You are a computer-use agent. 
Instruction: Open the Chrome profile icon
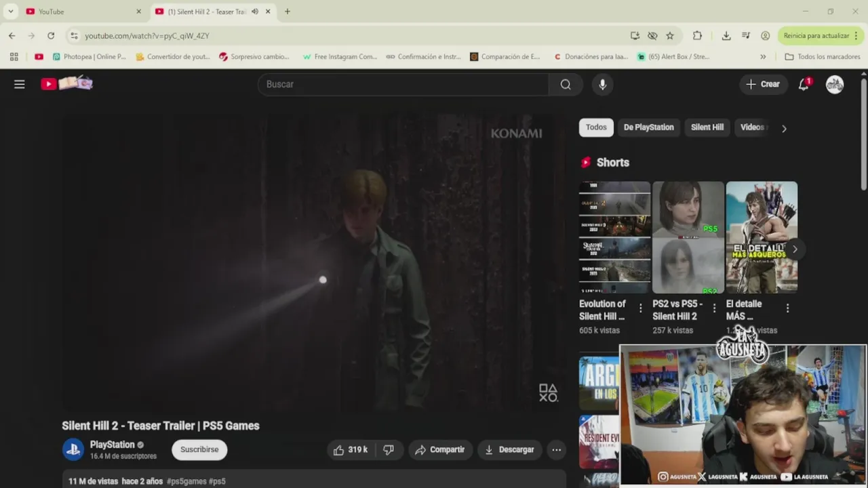[766, 35]
